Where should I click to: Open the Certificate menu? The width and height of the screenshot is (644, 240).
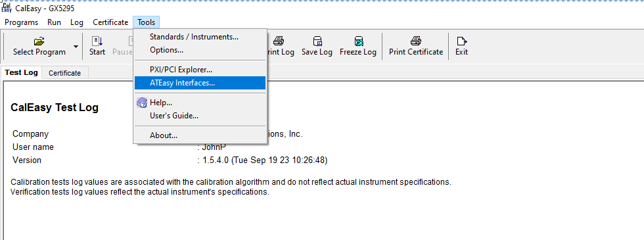pos(110,22)
